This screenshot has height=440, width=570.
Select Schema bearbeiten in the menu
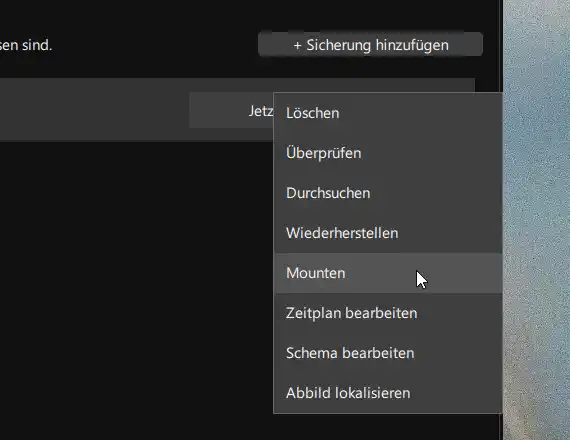point(388,353)
